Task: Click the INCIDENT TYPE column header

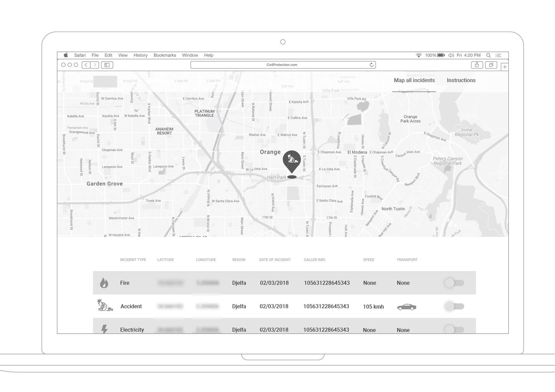Action: 133,260
